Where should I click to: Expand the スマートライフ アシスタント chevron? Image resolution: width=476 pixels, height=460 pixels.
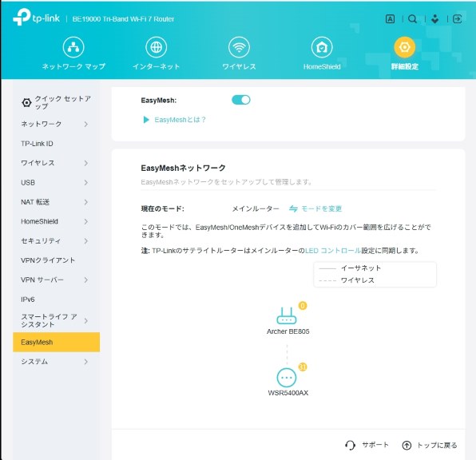pyautogui.click(x=86, y=320)
